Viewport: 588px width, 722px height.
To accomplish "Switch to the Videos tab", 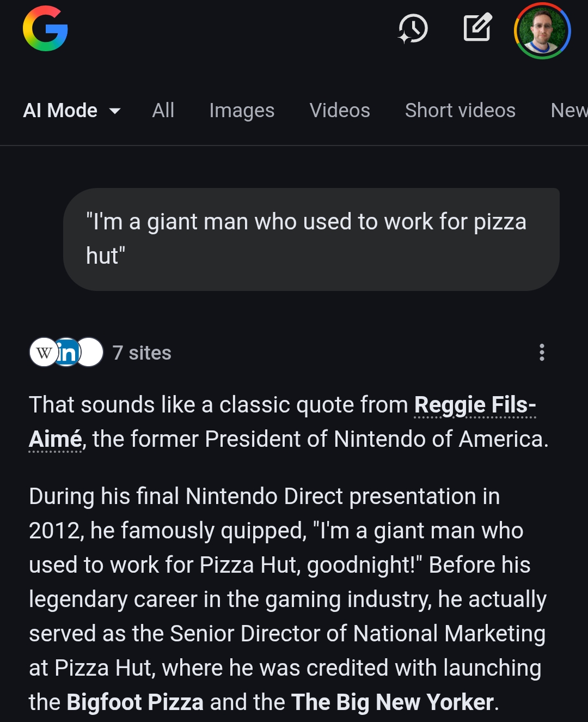I will tap(340, 111).
